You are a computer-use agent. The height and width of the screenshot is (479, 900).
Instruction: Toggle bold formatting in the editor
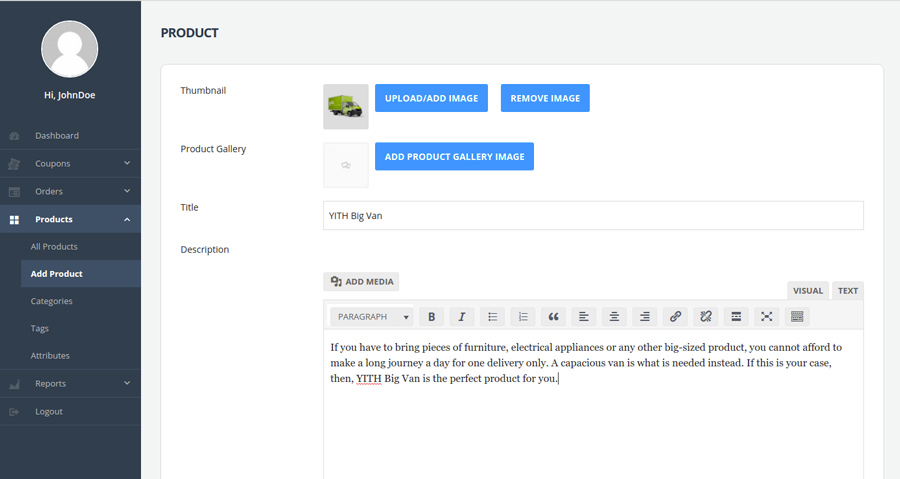432,317
